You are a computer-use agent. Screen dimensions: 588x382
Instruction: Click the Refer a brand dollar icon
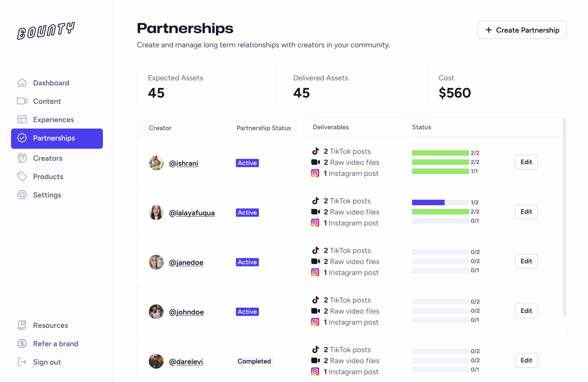[x=22, y=343]
